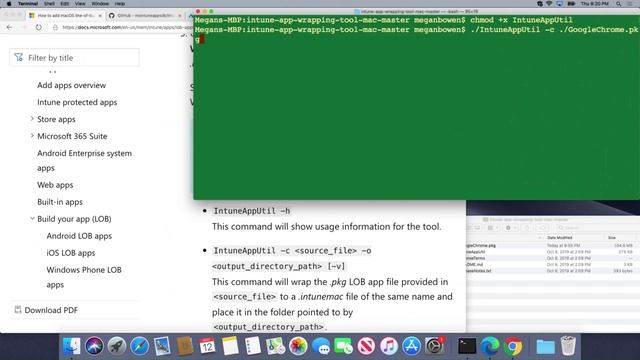640x360 pixels.
Task: Expand the Store apps section
Action: tap(32, 119)
